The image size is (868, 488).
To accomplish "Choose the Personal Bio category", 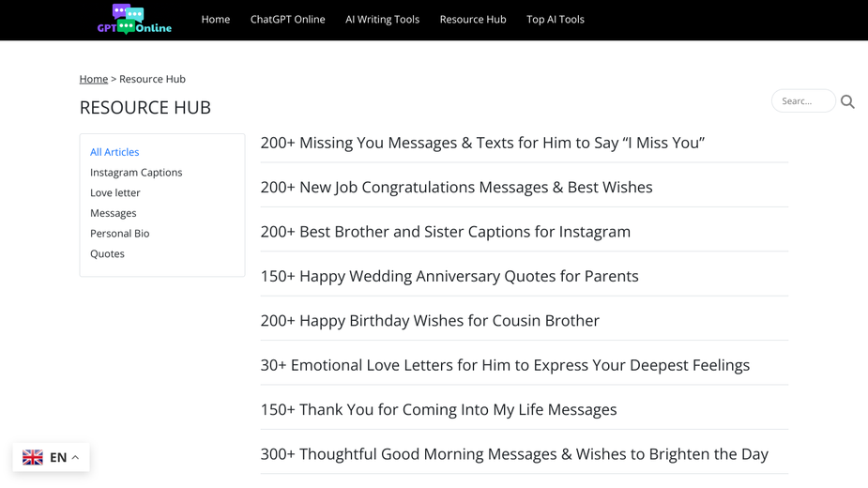I will tap(120, 234).
